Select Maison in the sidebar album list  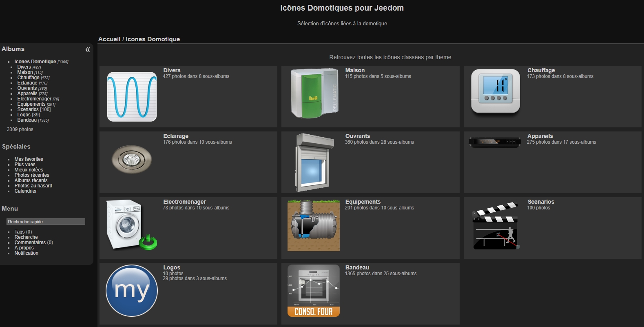click(25, 72)
